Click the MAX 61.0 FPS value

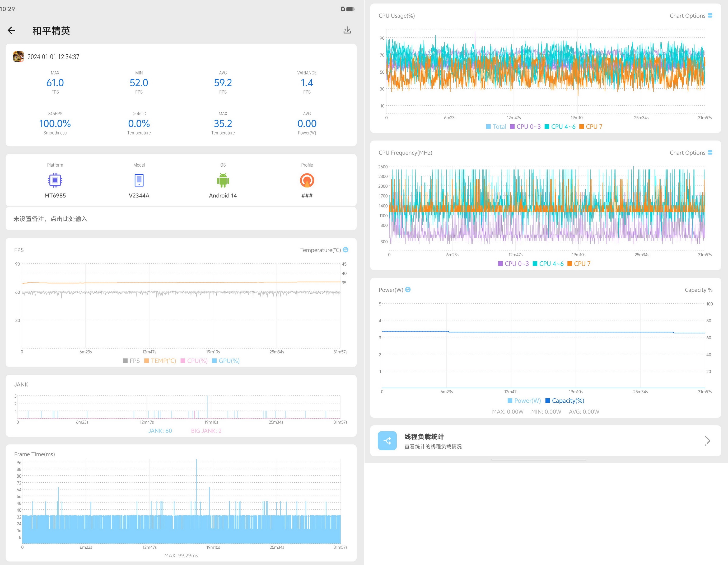tap(55, 83)
